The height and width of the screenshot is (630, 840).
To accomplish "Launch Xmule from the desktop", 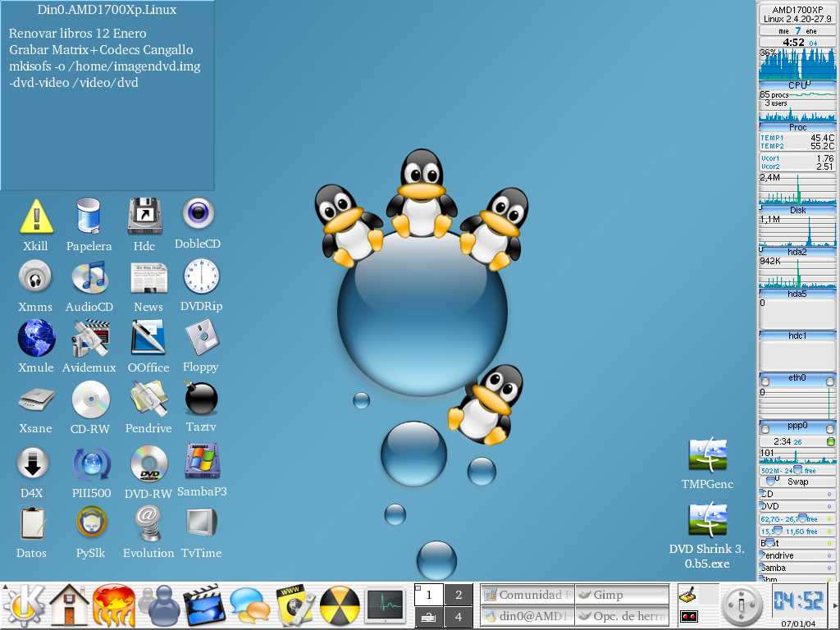I will [x=36, y=338].
